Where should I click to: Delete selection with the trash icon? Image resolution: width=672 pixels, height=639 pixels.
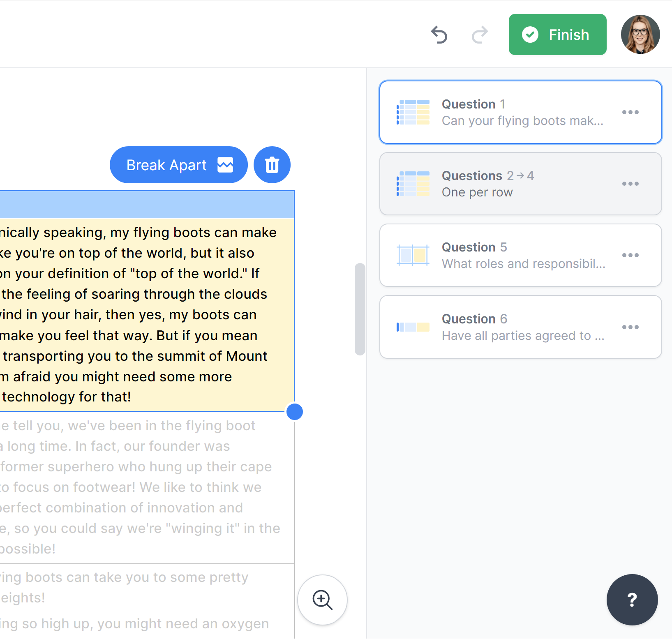click(x=272, y=165)
